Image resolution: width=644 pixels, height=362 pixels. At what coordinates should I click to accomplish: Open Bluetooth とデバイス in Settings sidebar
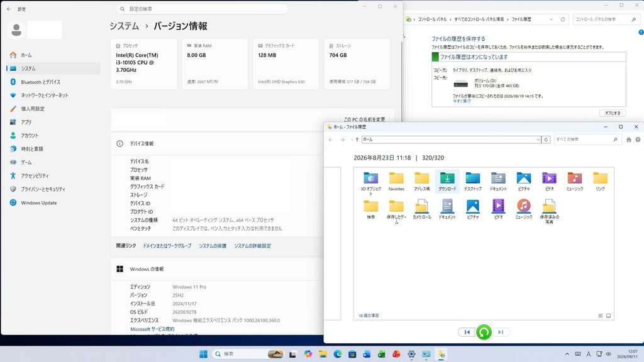[53, 82]
